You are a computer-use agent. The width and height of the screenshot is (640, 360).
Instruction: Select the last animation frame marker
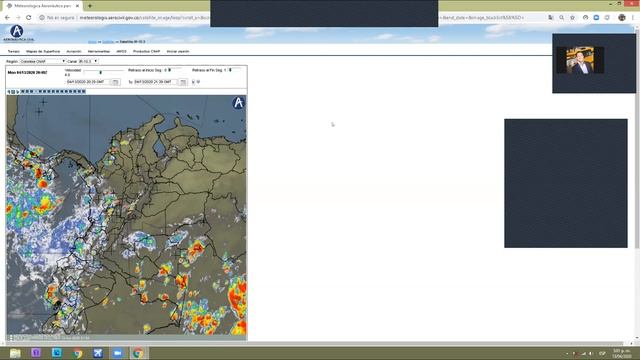[x=84, y=91]
